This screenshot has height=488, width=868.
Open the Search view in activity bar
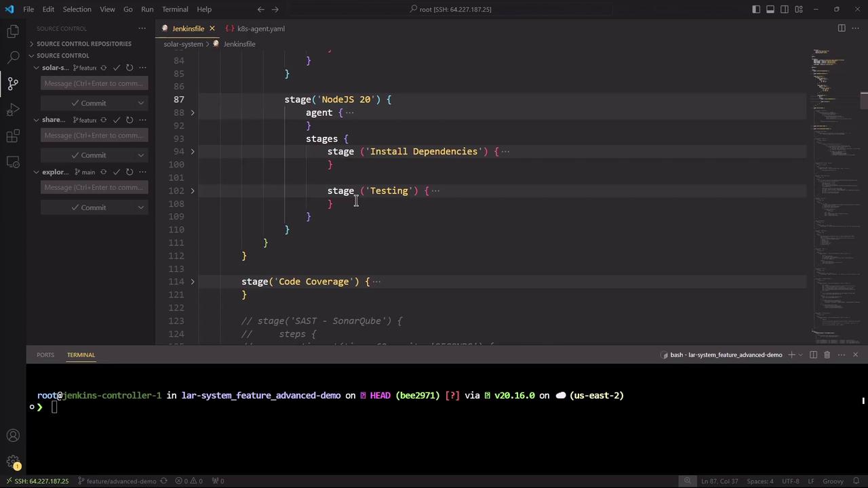pos(13,58)
